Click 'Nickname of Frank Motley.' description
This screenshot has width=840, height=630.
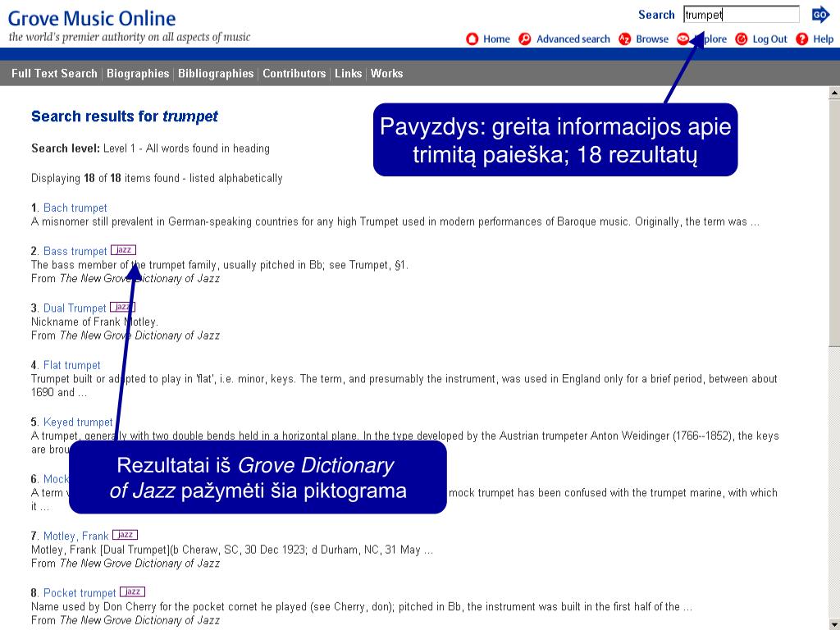tap(94, 322)
